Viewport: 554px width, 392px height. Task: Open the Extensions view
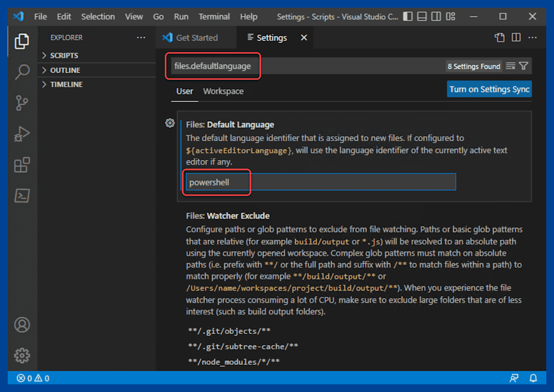click(x=22, y=164)
